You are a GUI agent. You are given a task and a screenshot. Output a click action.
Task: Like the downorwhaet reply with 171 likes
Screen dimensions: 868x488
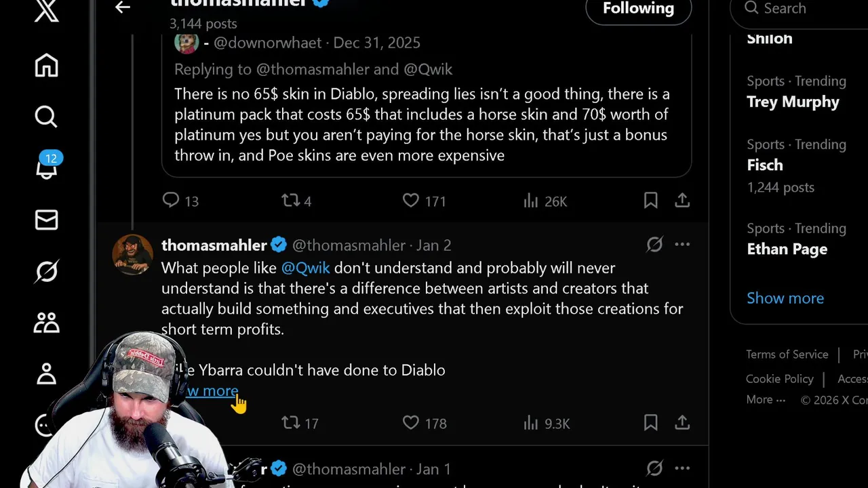click(x=411, y=201)
